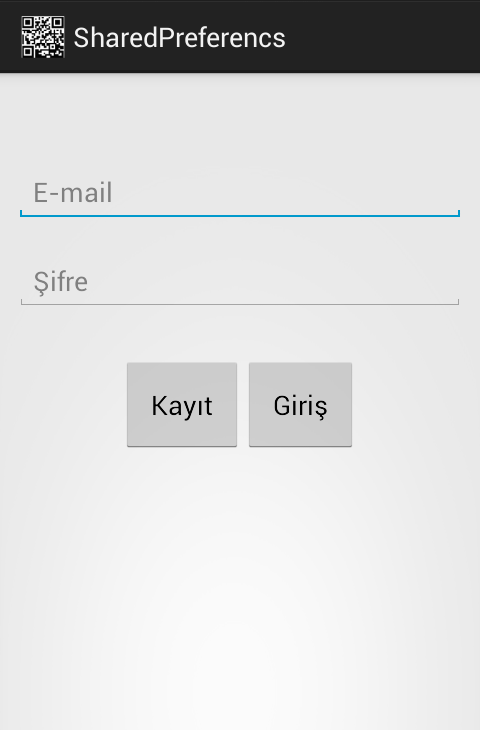Click the E-mail placeholder text
The height and width of the screenshot is (730, 480).
[73, 192]
